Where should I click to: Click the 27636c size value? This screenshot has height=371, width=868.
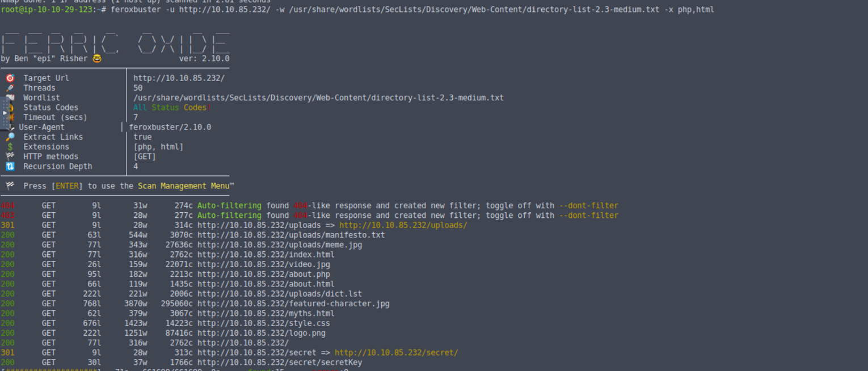point(179,244)
